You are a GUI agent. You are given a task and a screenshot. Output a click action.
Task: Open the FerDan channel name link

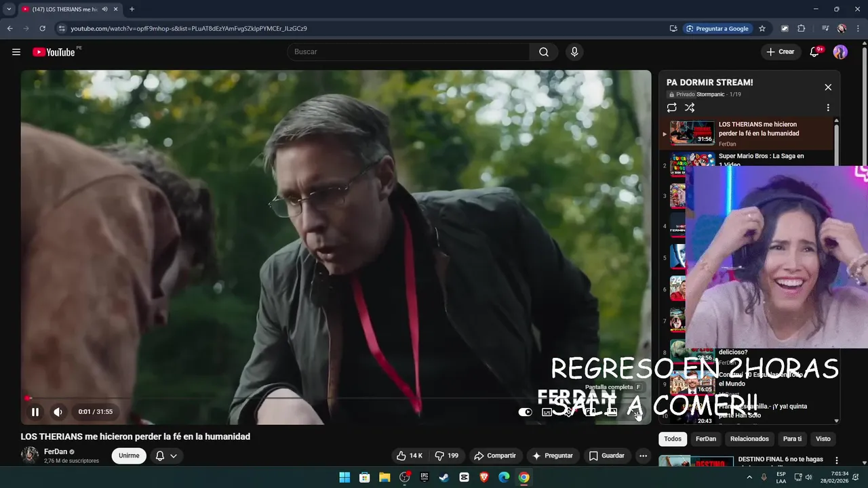tap(56, 452)
